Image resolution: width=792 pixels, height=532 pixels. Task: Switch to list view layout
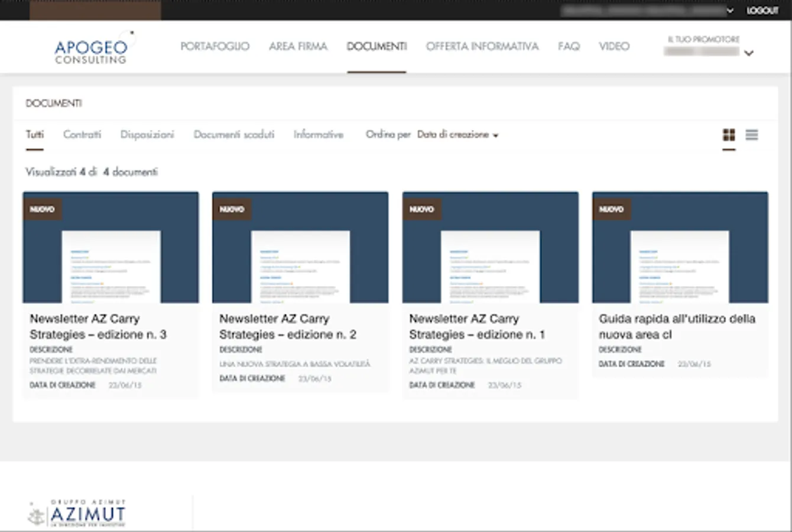click(752, 135)
